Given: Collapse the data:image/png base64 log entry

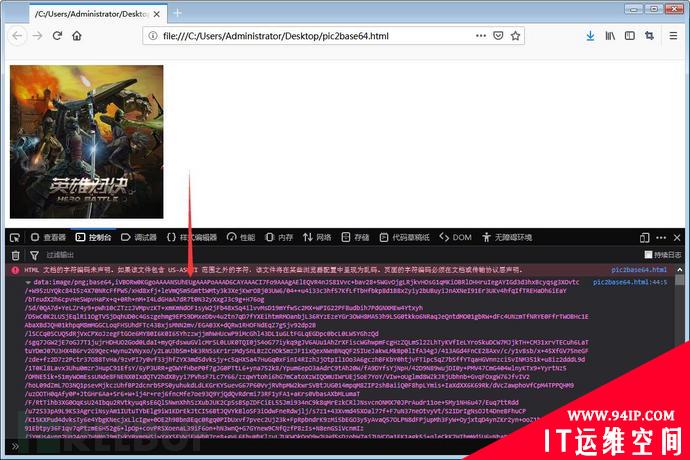Looking at the screenshot, I should tap(28, 282).
